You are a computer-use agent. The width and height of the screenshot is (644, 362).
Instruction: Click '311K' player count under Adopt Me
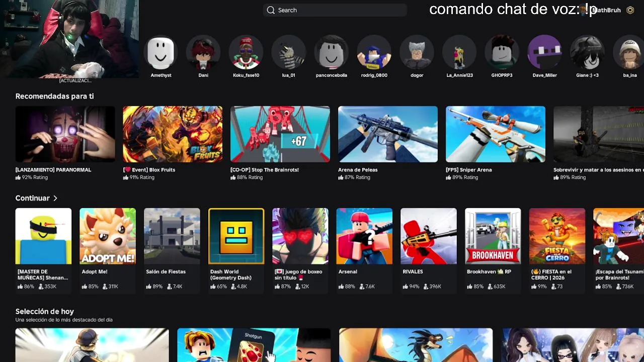point(113,287)
